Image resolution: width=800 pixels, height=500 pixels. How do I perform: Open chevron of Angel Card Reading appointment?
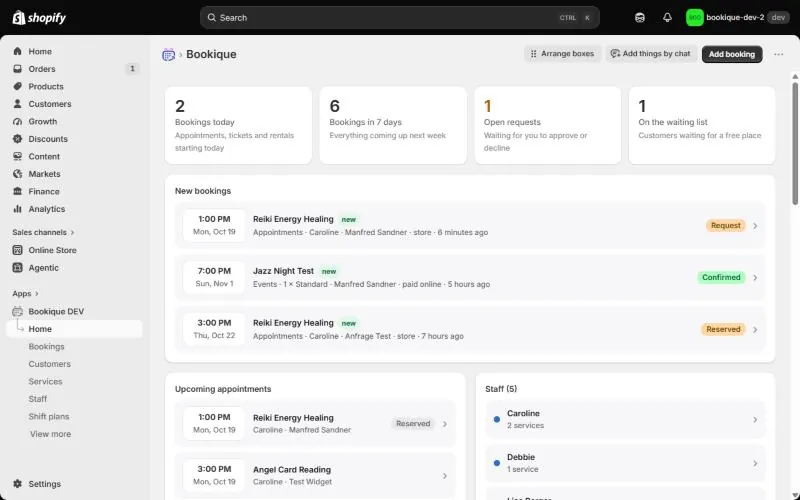(445, 476)
